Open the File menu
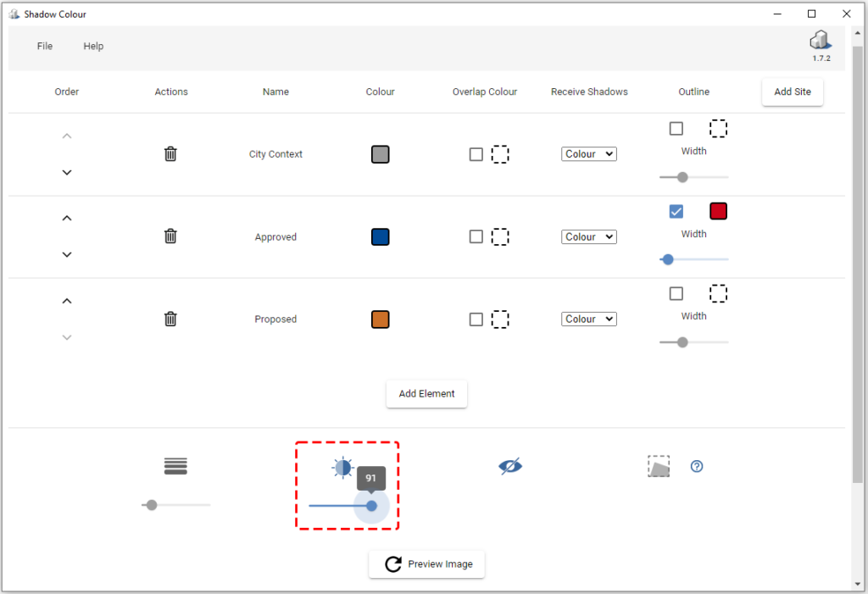 [x=44, y=46]
